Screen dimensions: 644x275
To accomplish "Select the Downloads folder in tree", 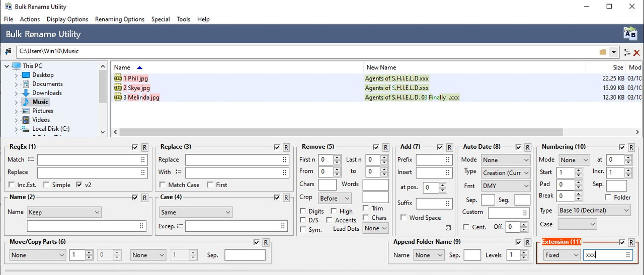I will coord(47,93).
